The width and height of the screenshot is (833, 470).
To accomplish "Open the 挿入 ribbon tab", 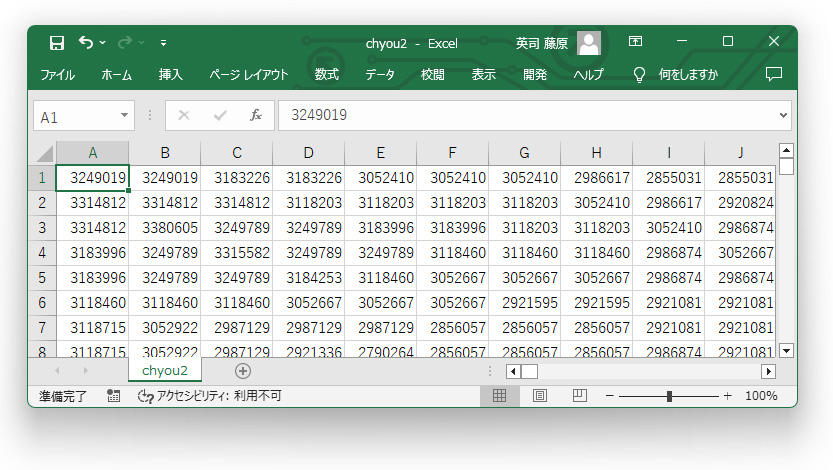I will (x=171, y=74).
